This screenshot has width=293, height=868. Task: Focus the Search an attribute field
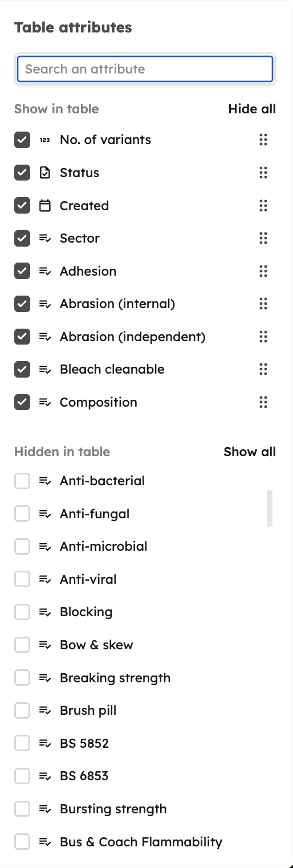[x=145, y=69]
